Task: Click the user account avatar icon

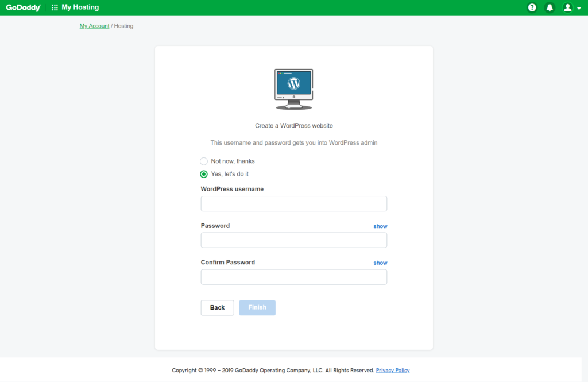Action: coord(567,7)
